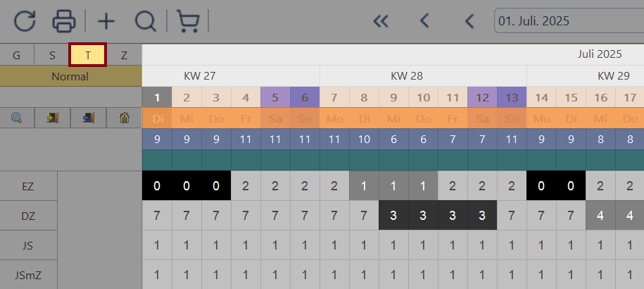644x289 pixels.
Task: Open the shopping cart icon
Action: click(x=187, y=21)
